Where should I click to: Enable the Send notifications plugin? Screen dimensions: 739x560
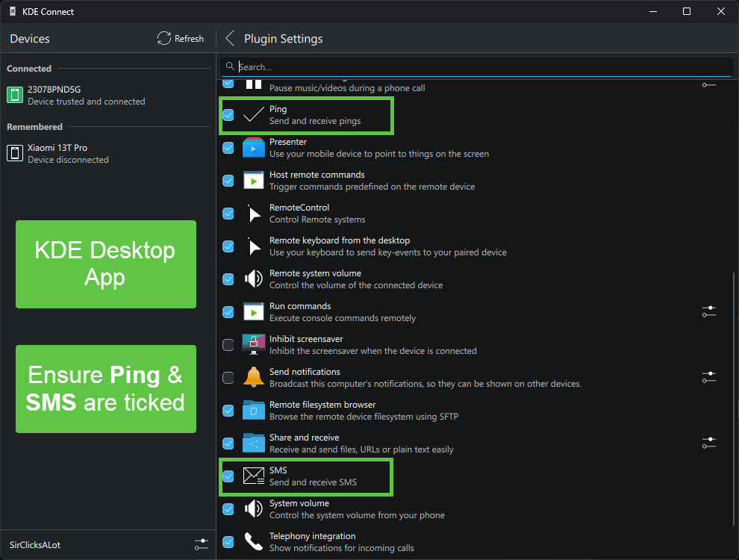point(228,377)
